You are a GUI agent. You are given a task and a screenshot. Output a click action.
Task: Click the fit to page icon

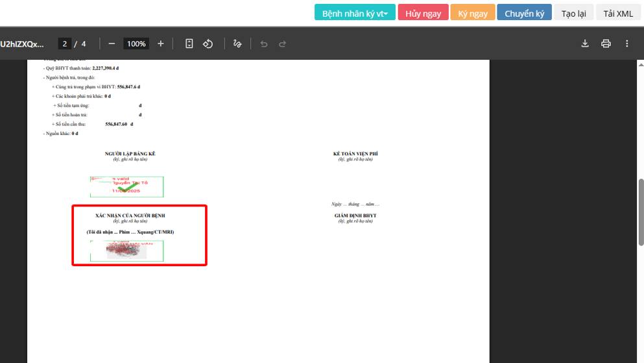tap(189, 44)
